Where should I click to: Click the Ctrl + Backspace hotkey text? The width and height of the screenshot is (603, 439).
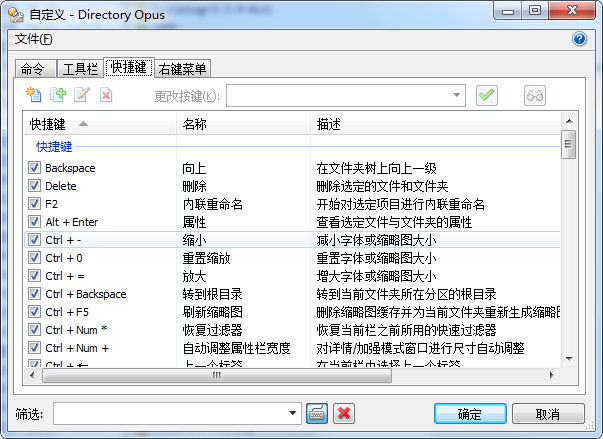pyautogui.click(x=86, y=294)
